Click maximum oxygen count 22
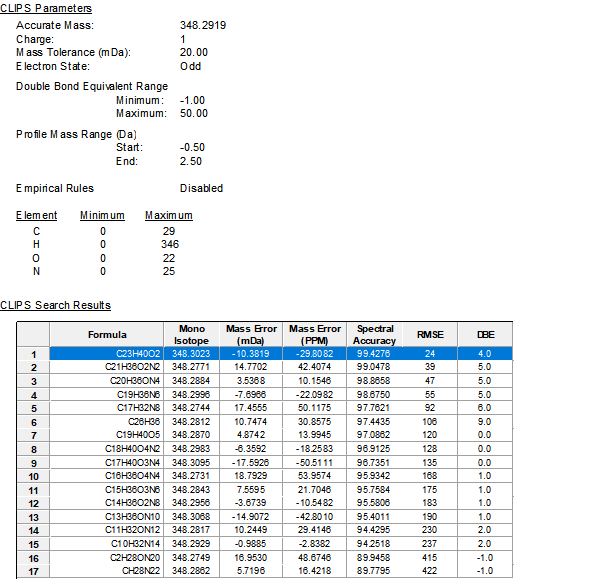The height and width of the screenshot is (580, 600). coord(169,258)
